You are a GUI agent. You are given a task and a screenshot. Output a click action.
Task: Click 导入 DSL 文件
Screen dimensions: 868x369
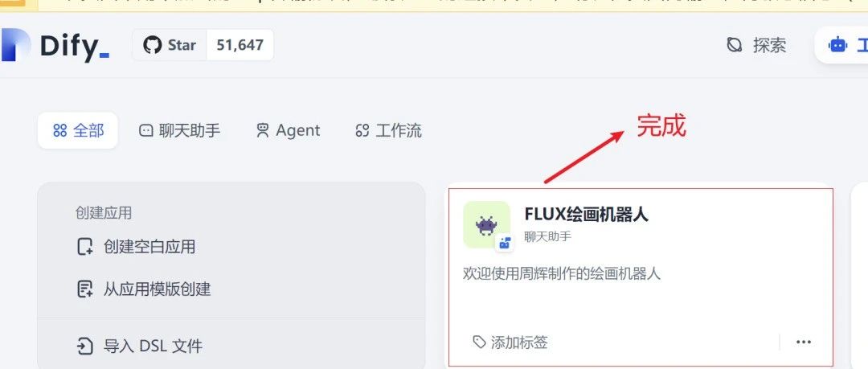tap(140, 346)
